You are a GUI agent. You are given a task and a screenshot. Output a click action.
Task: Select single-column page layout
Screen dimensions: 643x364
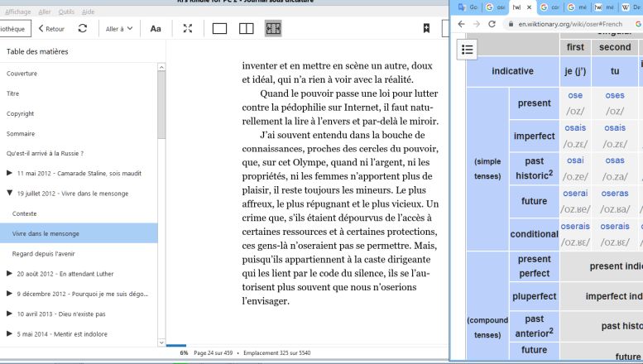219,28
